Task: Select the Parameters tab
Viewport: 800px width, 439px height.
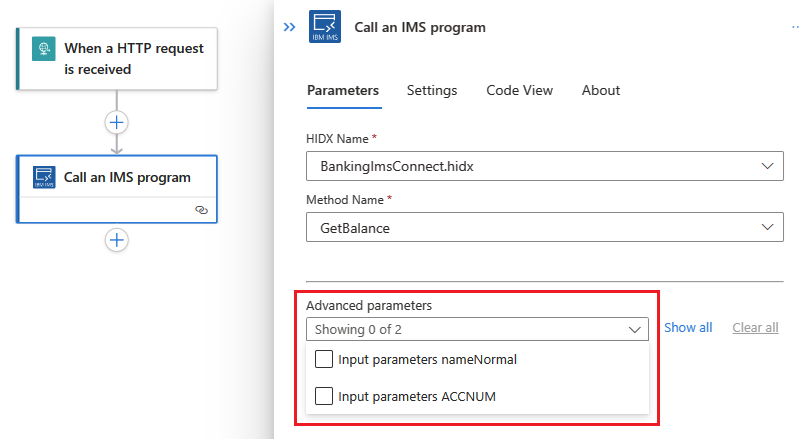Action: pos(343,90)
